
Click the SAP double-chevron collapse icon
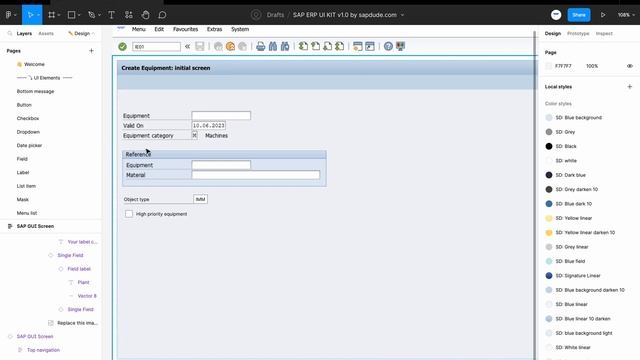click(x=187, y=47)
